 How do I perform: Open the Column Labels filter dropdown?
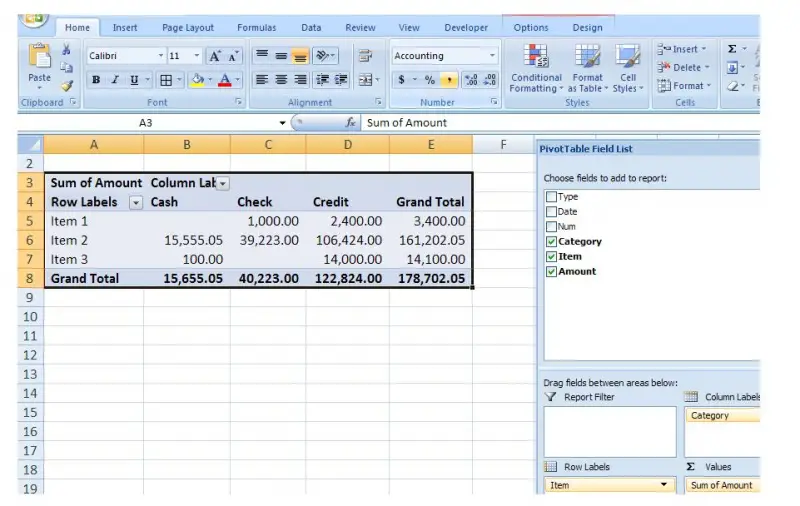pos(223,183)
